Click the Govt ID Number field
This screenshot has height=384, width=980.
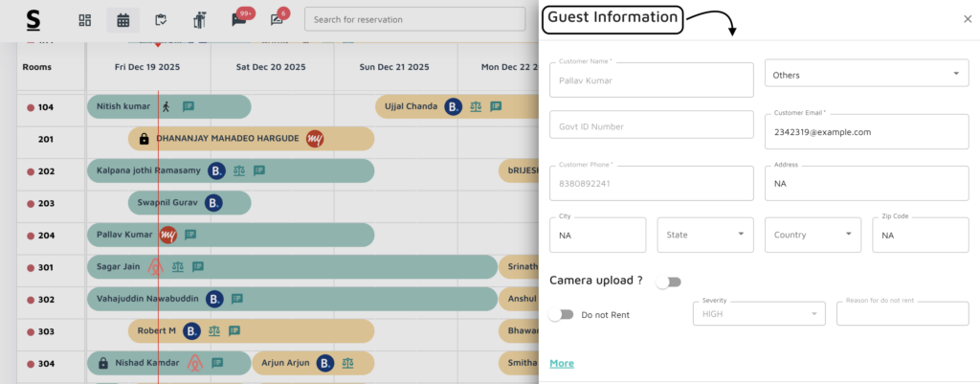[651, 125]
